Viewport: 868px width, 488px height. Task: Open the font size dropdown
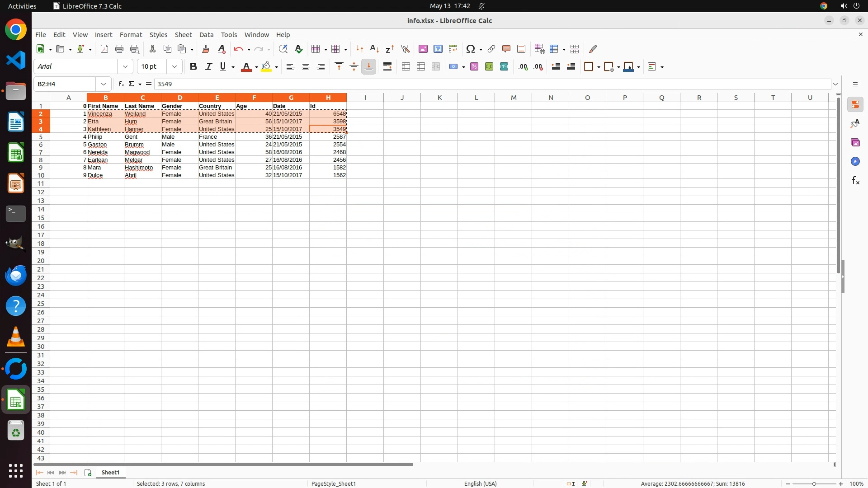175,67
